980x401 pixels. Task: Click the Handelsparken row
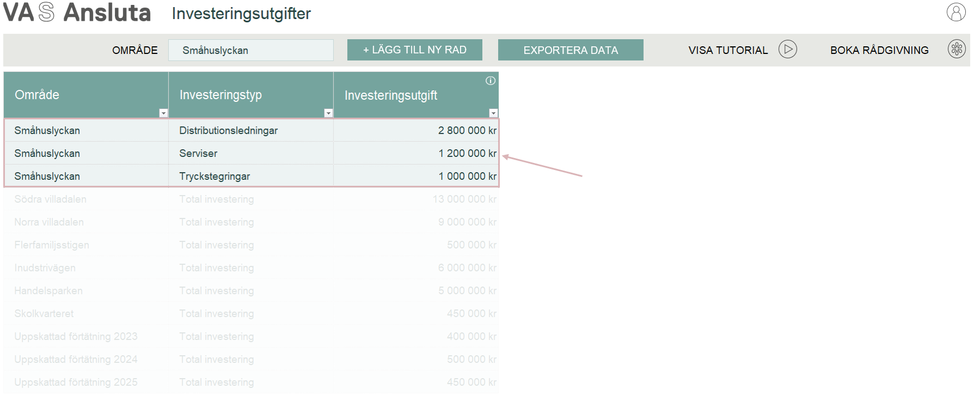(251, 290)
